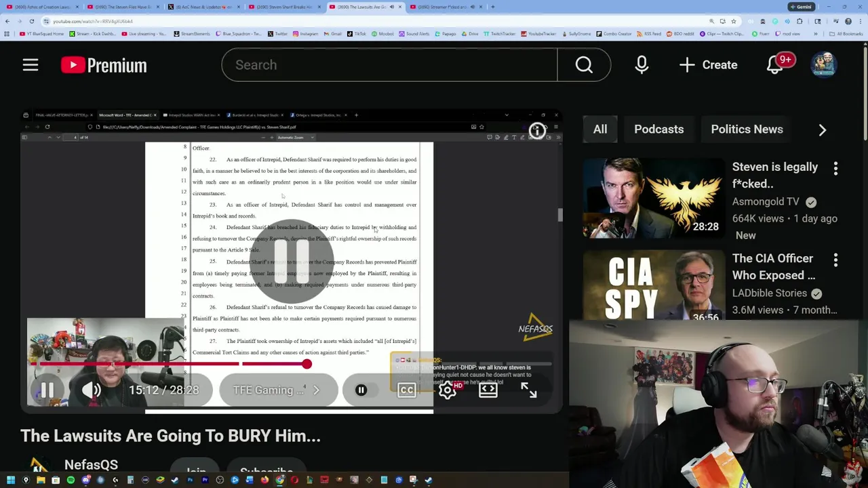Open a new browser tab with plus

pyautogui.click(x=492, y=7)
